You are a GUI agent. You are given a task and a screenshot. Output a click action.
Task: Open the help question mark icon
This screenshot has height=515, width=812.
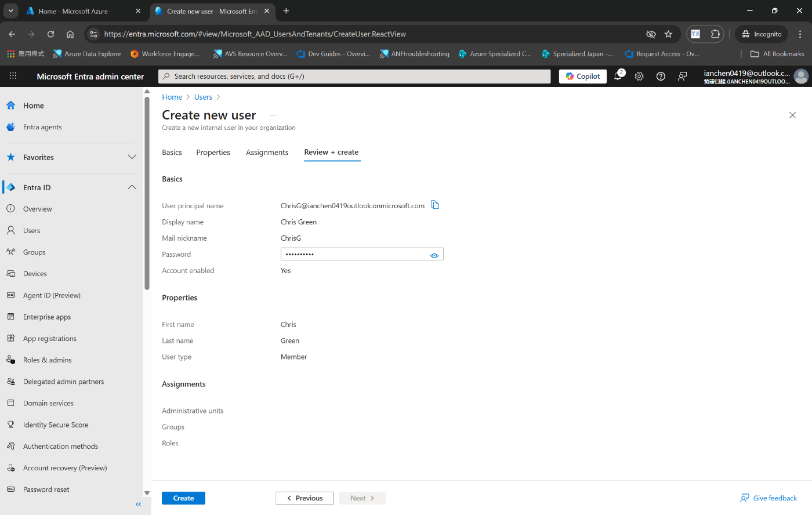[x=661, y=76]
